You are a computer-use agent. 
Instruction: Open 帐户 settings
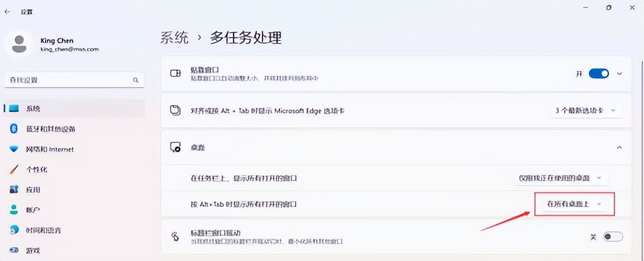(74, 209)
